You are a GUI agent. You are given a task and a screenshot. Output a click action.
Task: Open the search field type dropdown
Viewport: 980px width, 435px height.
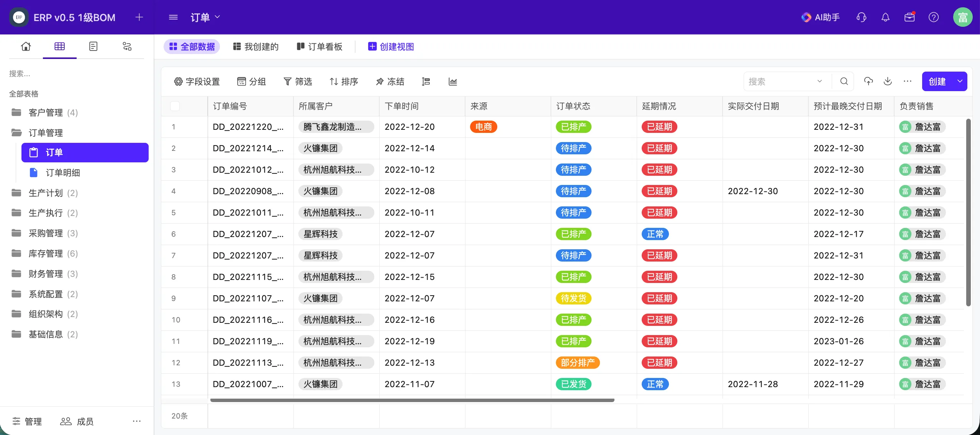(x=819, y=82)
